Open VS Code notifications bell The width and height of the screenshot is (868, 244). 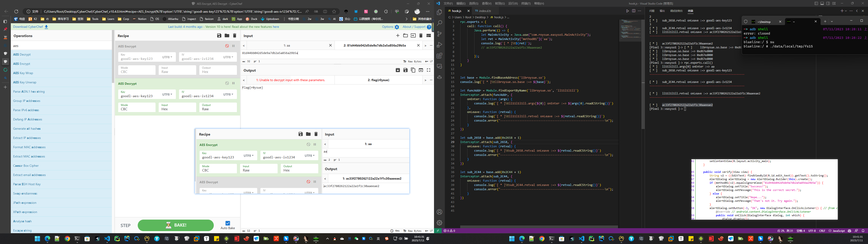863,231
